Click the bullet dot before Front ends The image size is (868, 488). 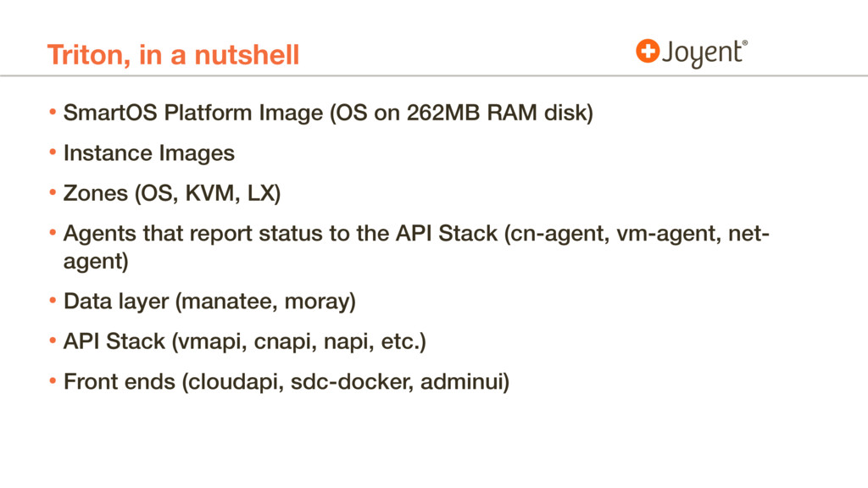(53, 382)
